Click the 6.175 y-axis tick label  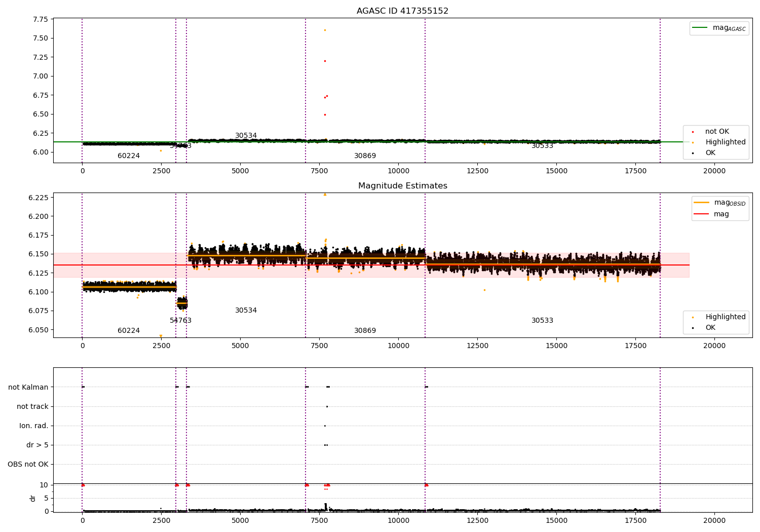pos(38,235)
